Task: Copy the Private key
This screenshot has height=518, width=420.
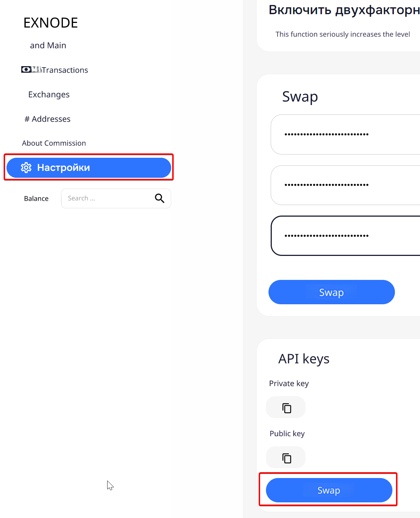Action: (286, 408)
